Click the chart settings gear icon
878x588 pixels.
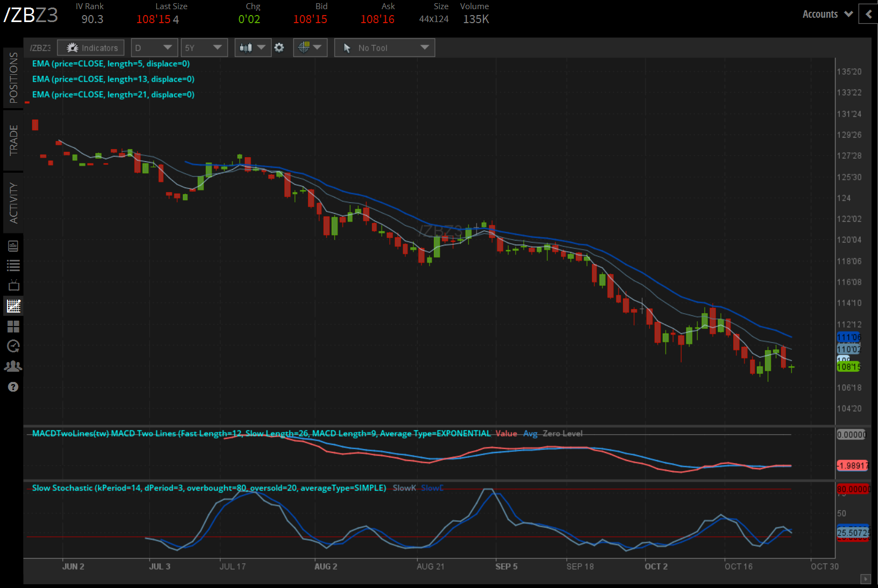coord(279,47)
